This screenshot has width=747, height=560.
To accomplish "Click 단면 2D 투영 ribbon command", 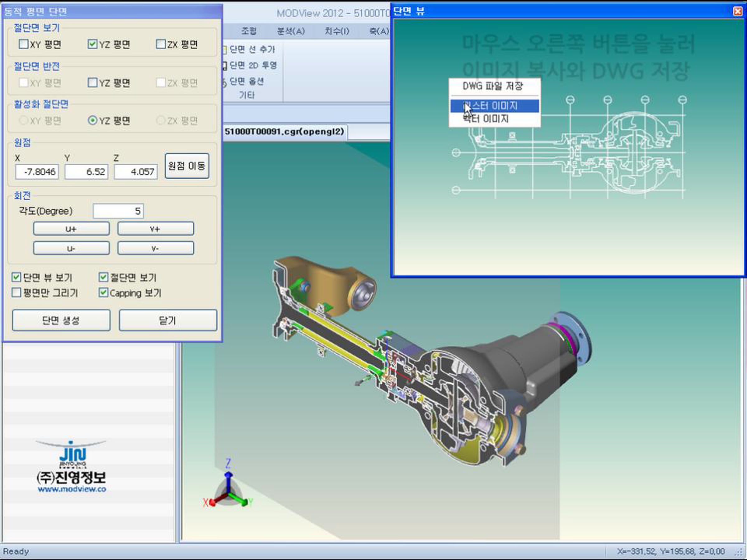I will click(x=253, y=65).
